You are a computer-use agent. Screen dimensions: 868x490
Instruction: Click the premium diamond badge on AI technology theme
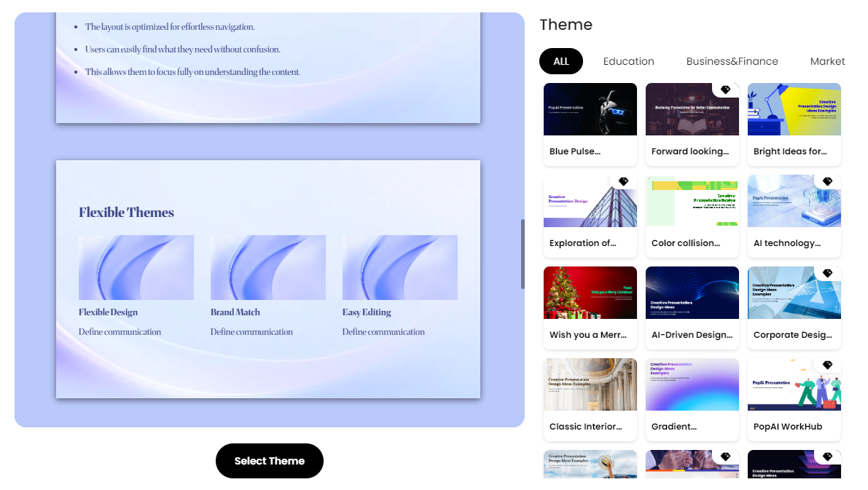[x=827, y=181]
